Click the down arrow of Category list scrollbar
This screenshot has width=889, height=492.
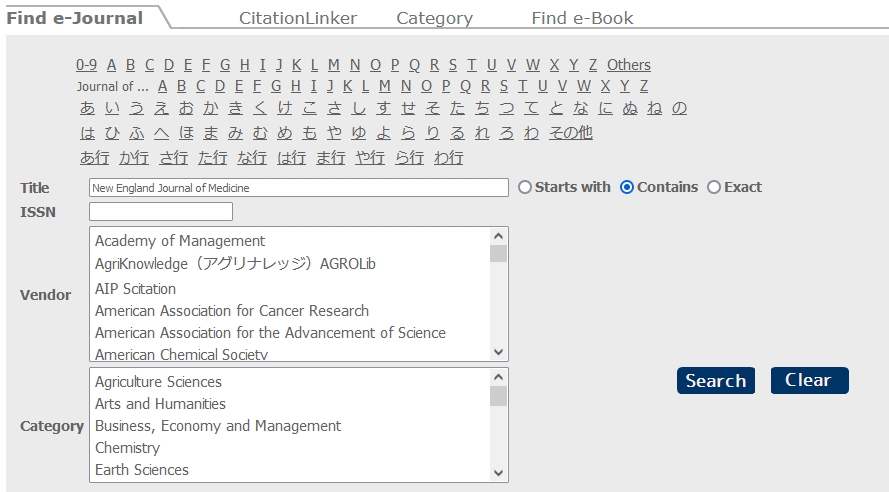pyautogui.click(x=498, y=473)
